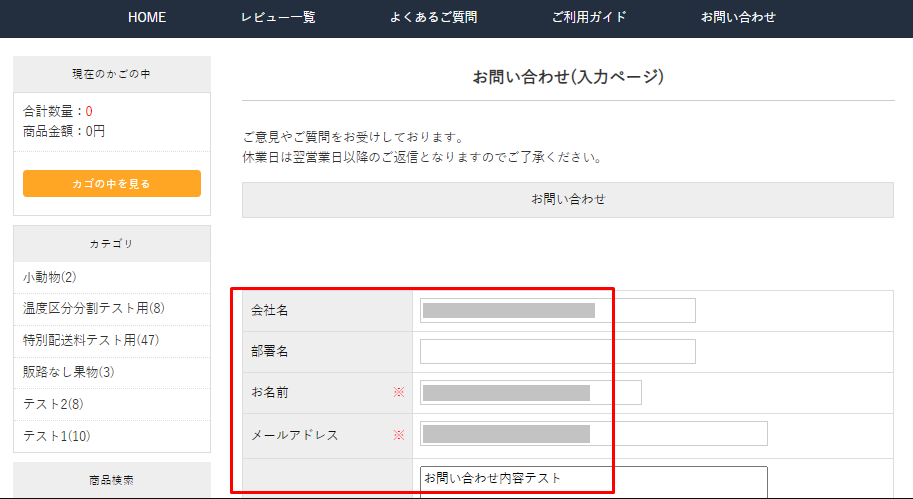913x499 pixels.
Task: Go to テスト2(8) category
Action: click(53, 404)
